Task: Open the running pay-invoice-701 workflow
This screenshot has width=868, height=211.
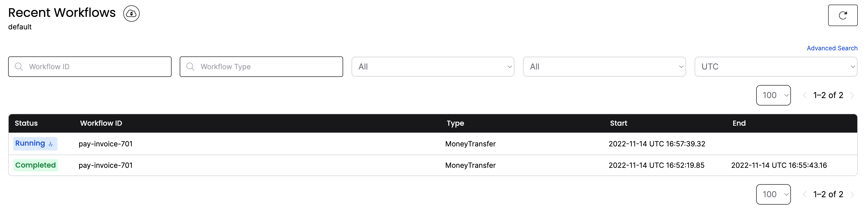Action: [x=105, y=144]
